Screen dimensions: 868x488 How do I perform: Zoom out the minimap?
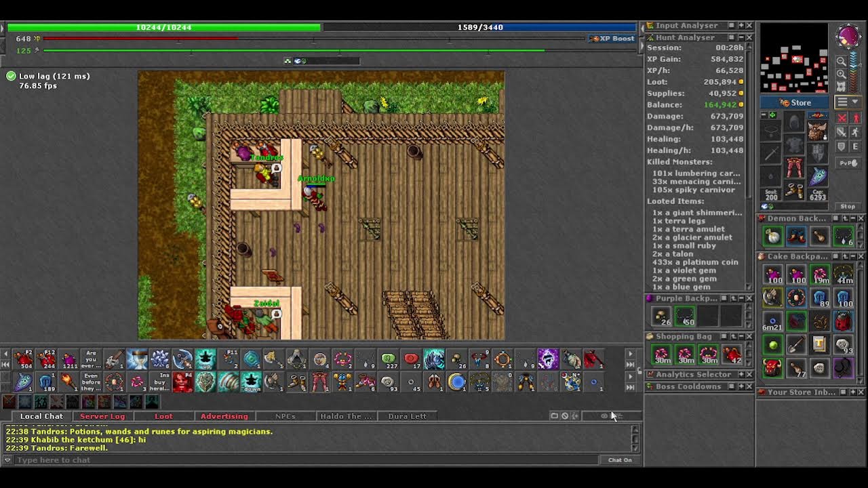coord(842,62)
